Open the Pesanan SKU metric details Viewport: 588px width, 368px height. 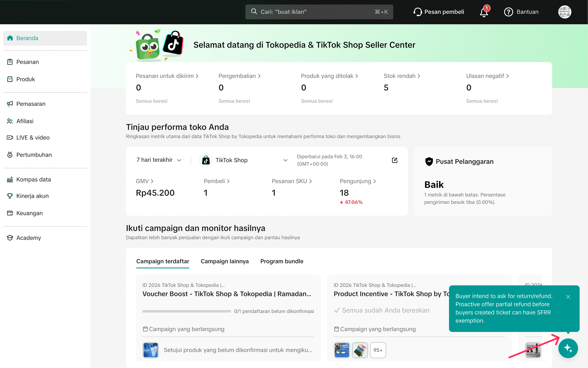click(x=292, y=181)
